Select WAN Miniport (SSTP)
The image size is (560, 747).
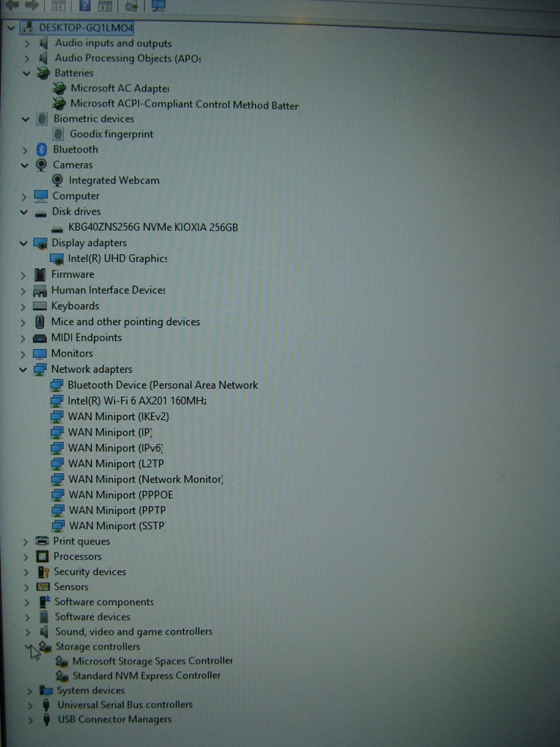point(117,526)
